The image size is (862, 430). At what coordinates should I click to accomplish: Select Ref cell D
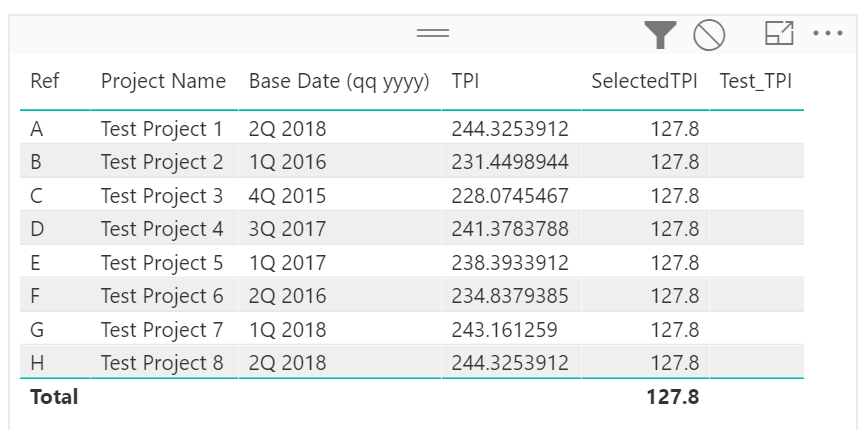point(37,229)
